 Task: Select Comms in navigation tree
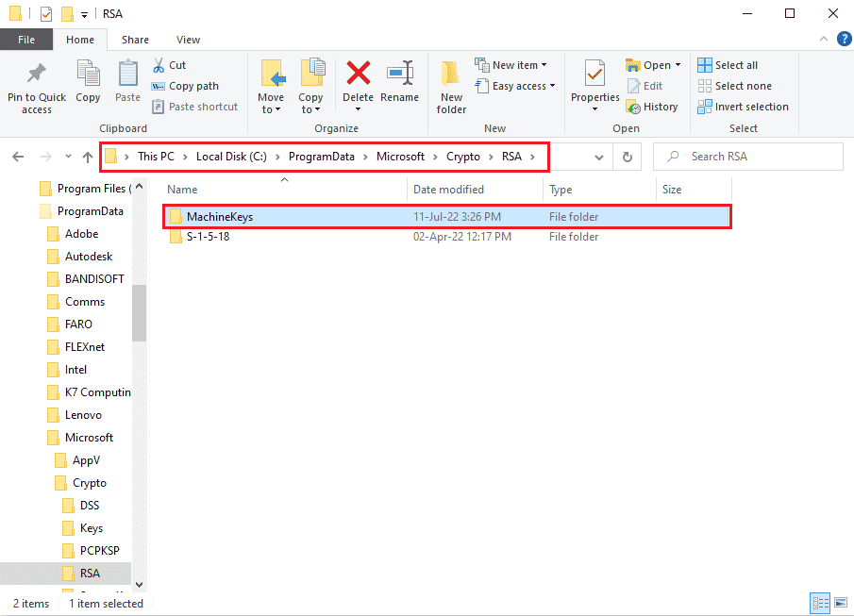tap(84, 302)
